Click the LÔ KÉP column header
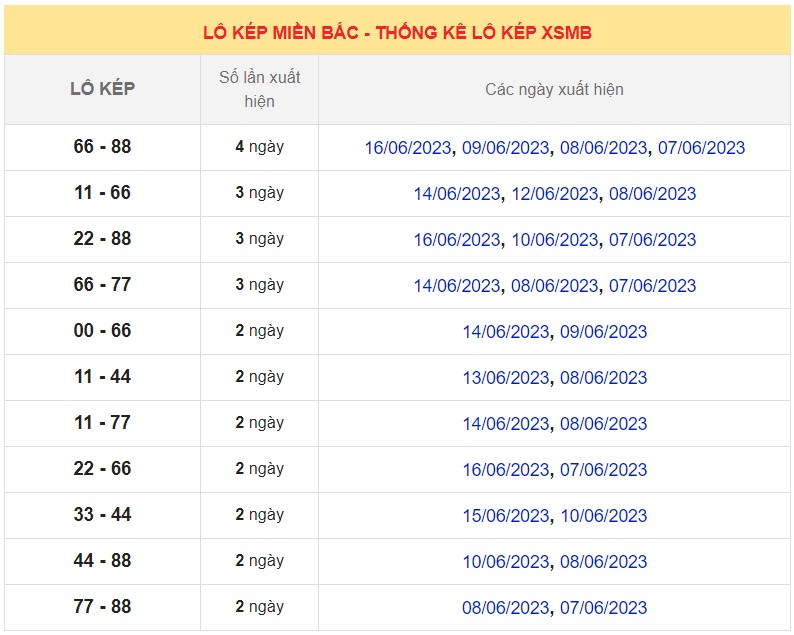The image size is (794, 635). click(102, 89)
